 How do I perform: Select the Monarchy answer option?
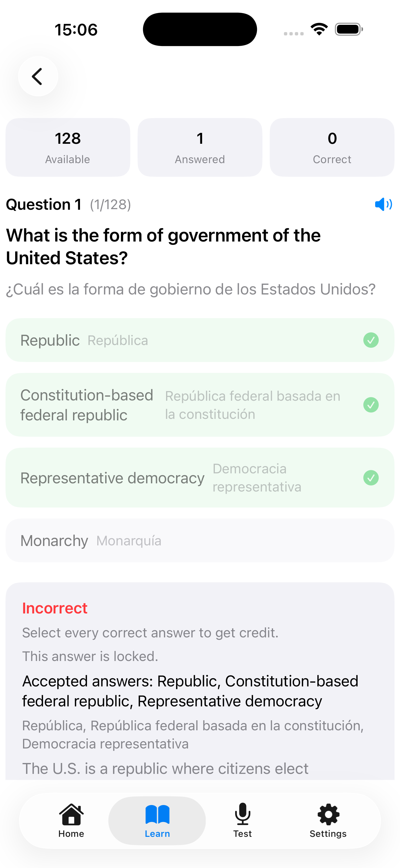(200, 541)
